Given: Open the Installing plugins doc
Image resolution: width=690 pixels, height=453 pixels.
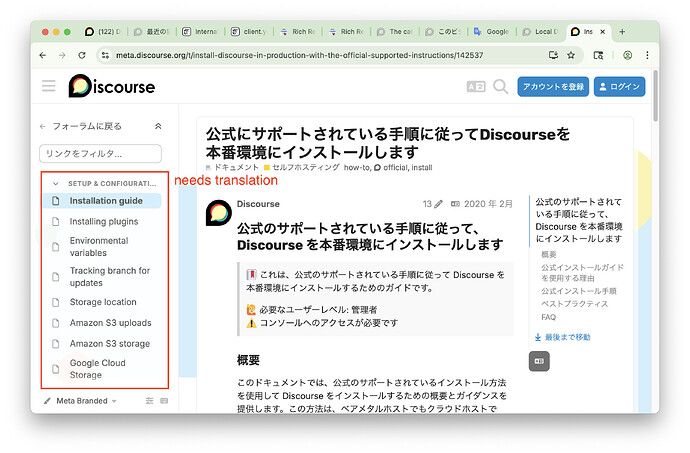Looking at the screenshot, I should 102,221.
